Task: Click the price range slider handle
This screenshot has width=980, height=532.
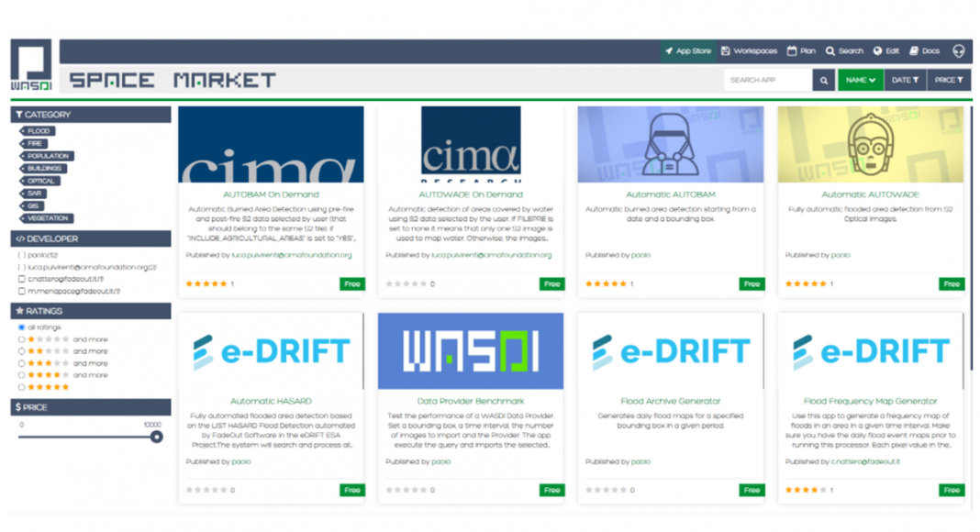Action: coord(157,437)
